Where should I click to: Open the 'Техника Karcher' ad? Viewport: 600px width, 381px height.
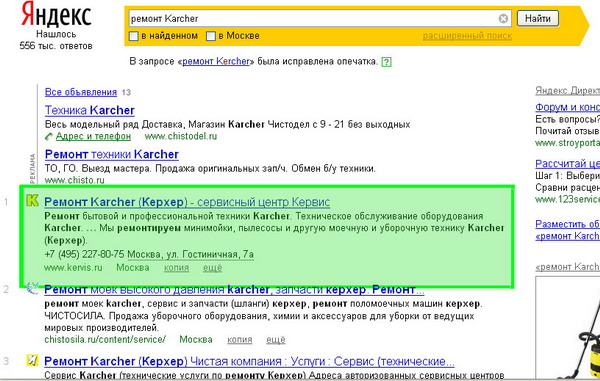90,110
